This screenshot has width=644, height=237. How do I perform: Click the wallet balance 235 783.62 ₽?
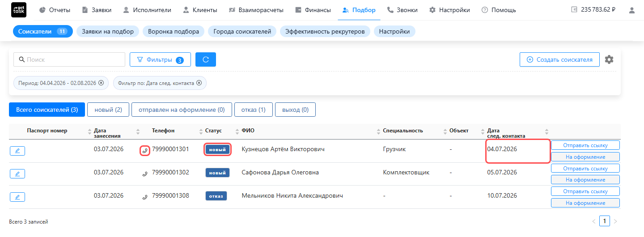coord(593,9)
